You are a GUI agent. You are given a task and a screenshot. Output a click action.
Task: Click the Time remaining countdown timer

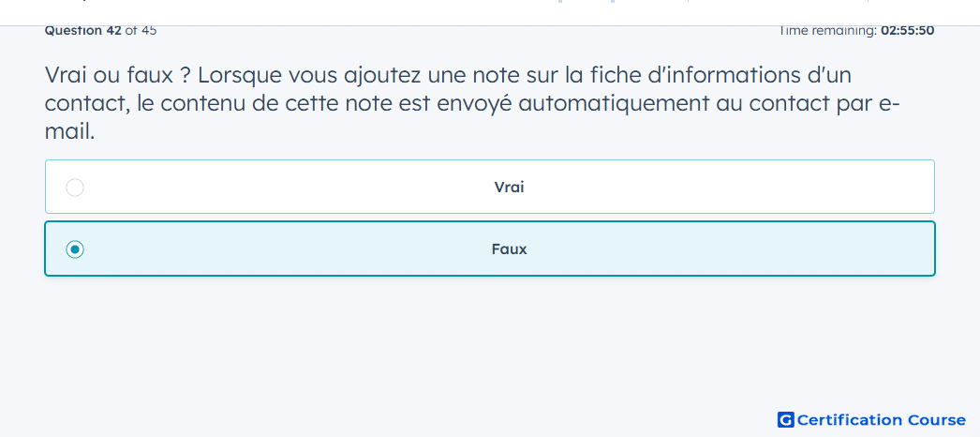pos(856,30)
